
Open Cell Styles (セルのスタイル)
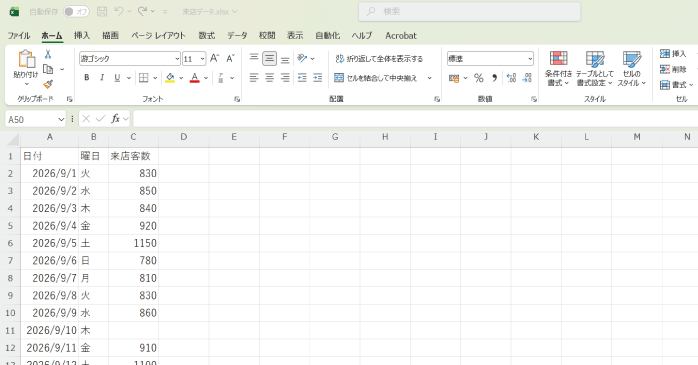[632, 69]
